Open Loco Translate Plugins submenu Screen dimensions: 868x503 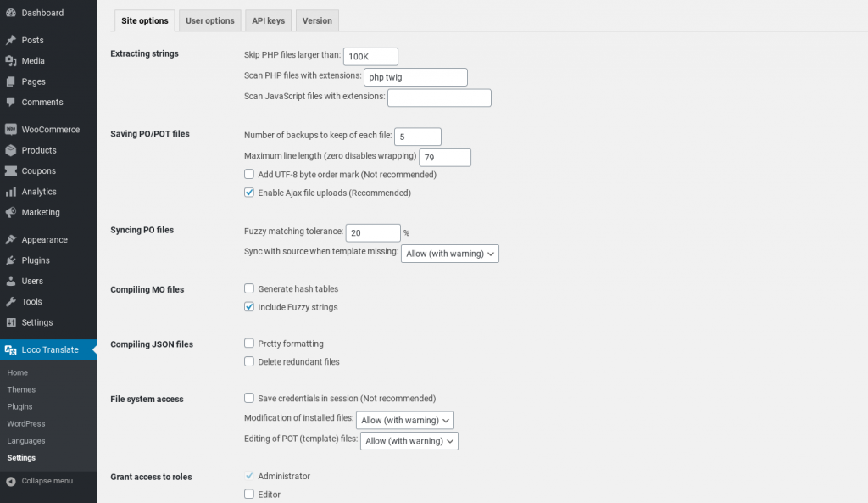[x=20, y=406]
